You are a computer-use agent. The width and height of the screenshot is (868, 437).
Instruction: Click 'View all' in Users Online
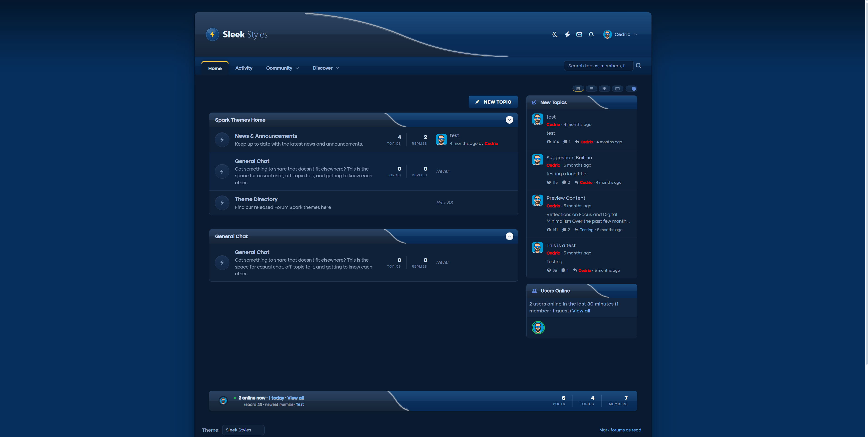(x=581, y=311)
